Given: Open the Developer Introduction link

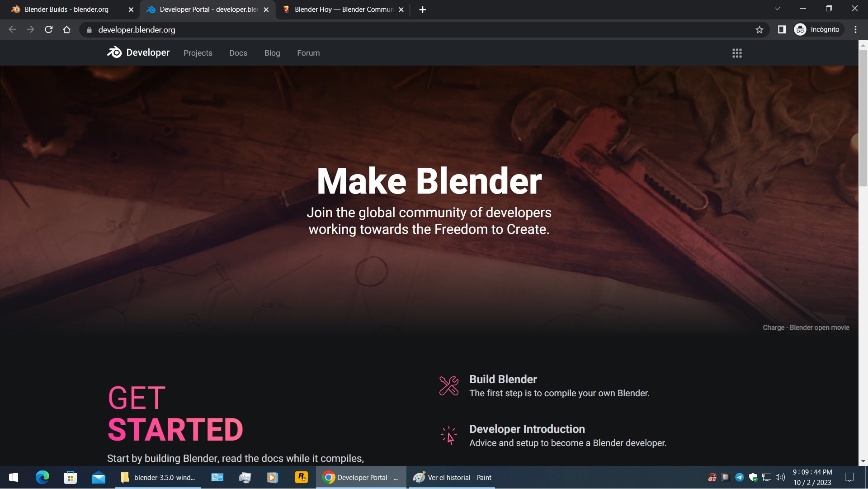Looking at the screenshot, I should (x=527, y=429).
